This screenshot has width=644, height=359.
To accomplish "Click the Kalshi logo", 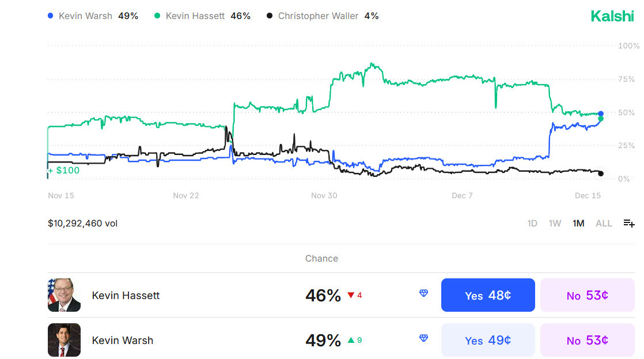I will [x=612, y=16].
